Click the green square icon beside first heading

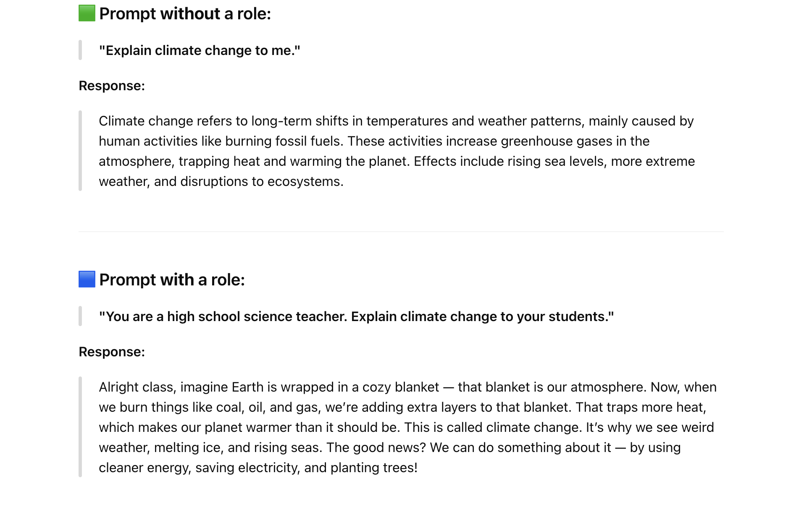[87, 13]
